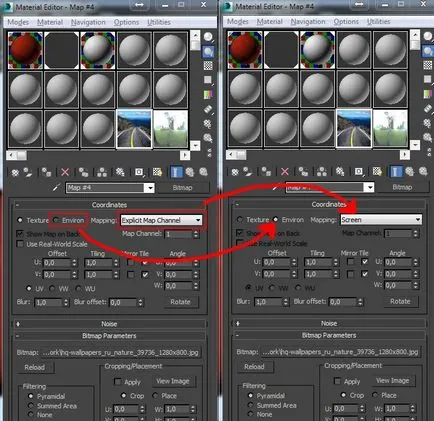Click Make Unique icon in left window
434x421 pixels.
tap(102, 172)
